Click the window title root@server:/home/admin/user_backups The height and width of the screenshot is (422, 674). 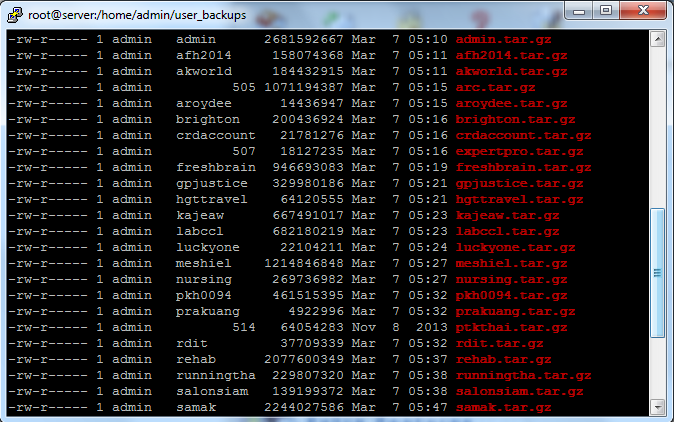pos(137,15)
